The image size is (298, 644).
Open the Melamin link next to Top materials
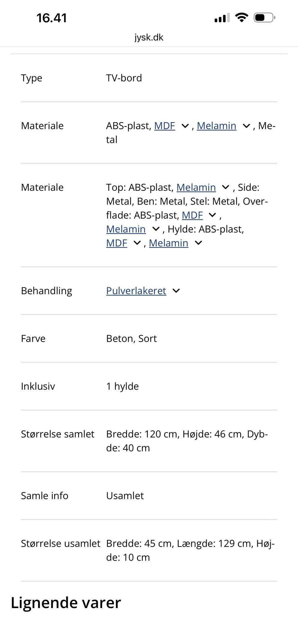click(x=196, y=187)
